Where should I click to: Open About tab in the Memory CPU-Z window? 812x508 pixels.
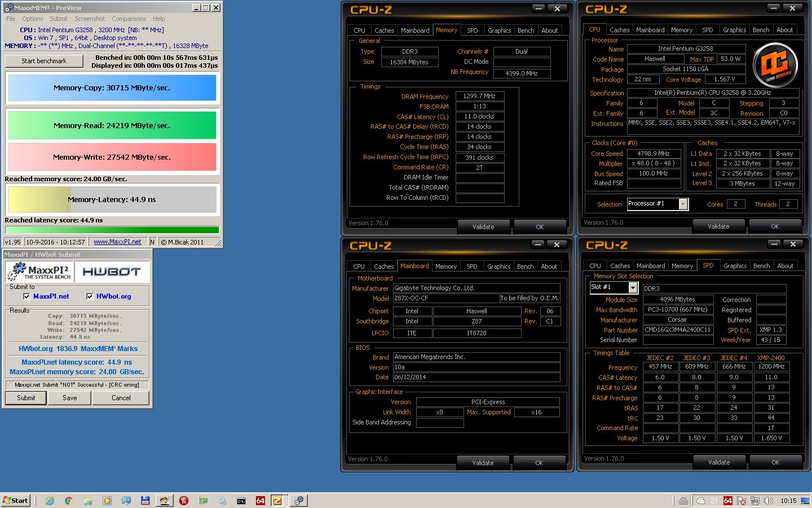(x=550, y=30)
